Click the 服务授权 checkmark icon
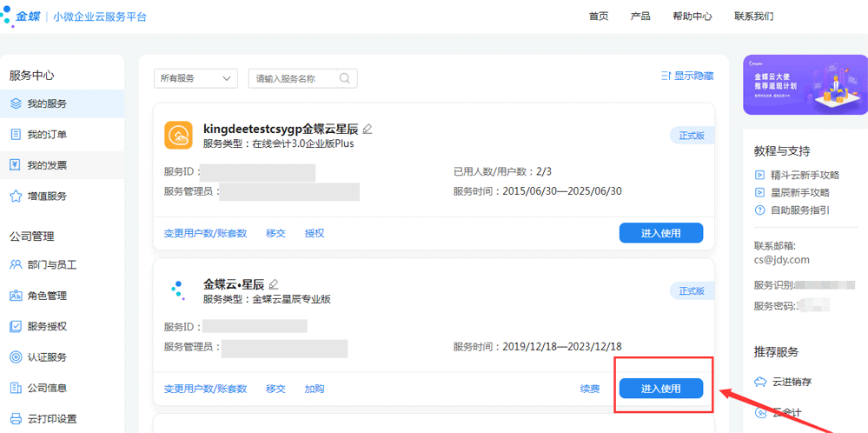 pyautogui.click(x=16, y=326)
